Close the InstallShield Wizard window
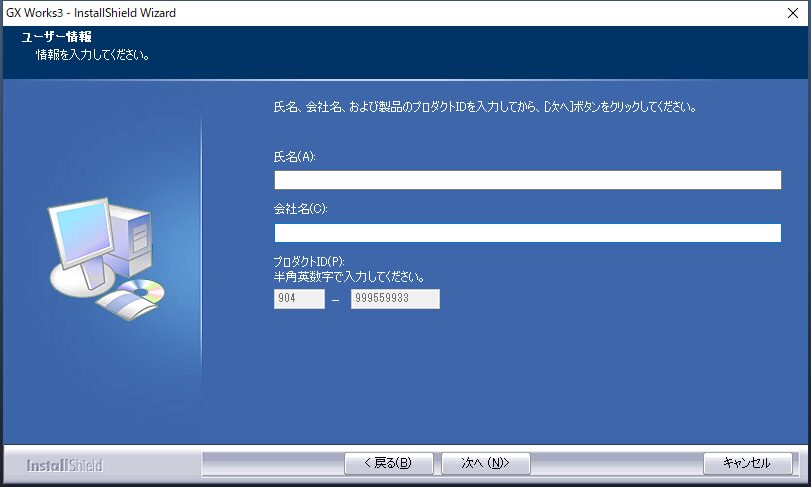Viewport: 811px width, 487px height. pos(792,11)
